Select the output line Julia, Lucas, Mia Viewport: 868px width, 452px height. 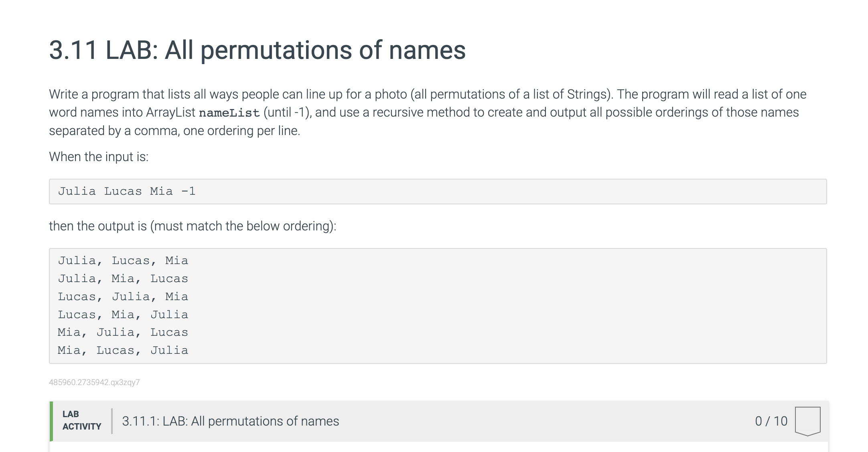[x=123, y=261]
